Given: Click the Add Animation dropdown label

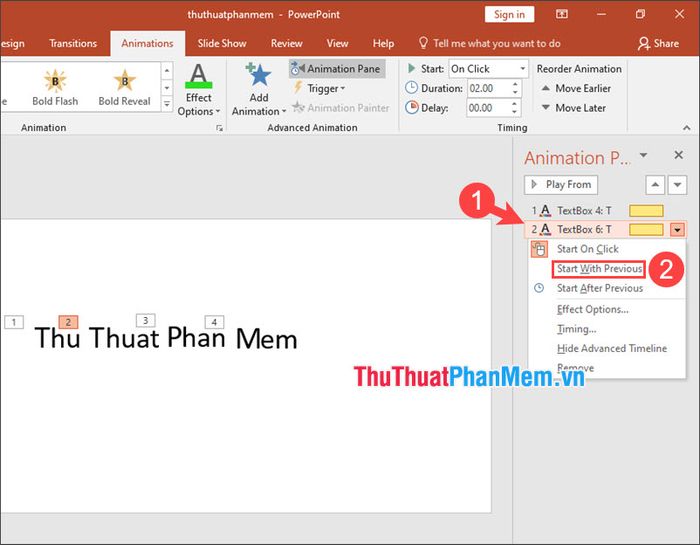Looking at the screenshot, I should click(x=258, y=104).
